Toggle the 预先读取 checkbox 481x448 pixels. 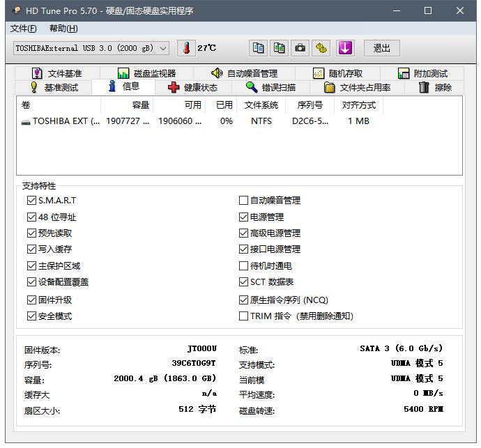tap(31, 233)
